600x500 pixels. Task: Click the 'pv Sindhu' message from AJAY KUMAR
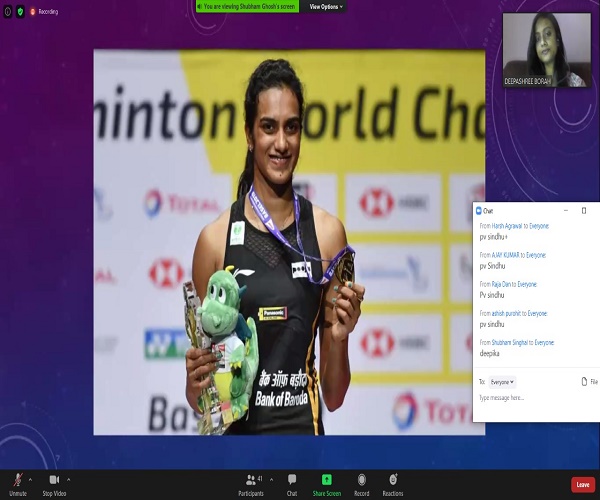click(x=492, y=266)
